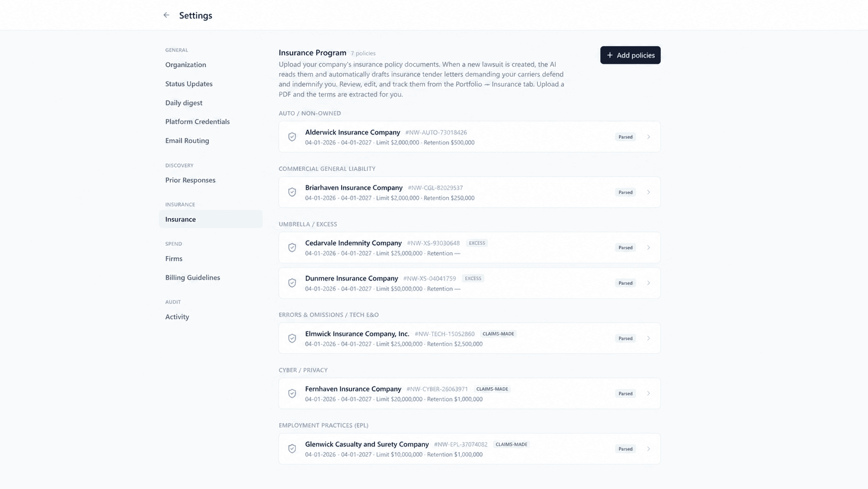Click policy number #NW-CGL-82029537
Image resolution: width=868 pixels, height=489 pixels.
(x=435, y=188)
